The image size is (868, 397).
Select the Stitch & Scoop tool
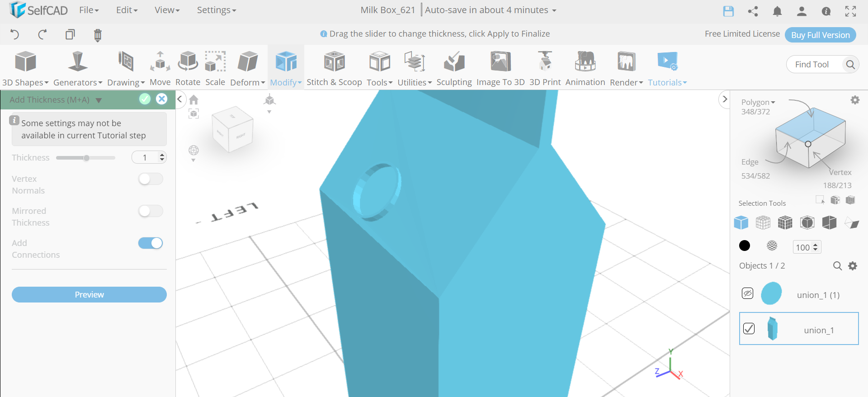tap(334, 68)
